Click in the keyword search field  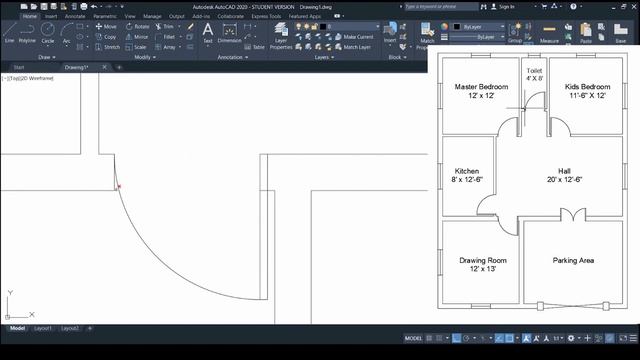pyautogui.click(x=441, y=7)
